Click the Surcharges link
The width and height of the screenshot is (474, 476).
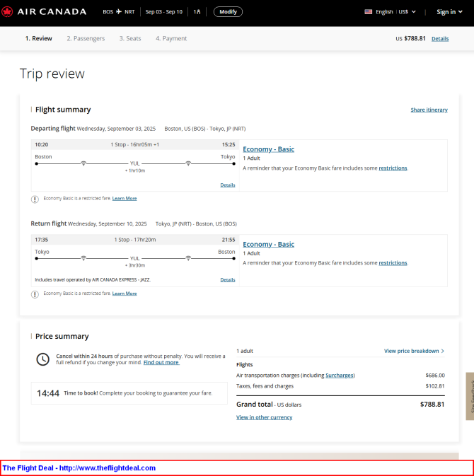(340, 376)
